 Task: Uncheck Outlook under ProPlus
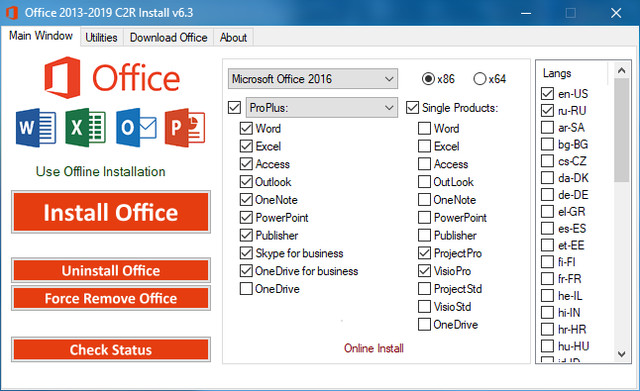click(246, 182)
